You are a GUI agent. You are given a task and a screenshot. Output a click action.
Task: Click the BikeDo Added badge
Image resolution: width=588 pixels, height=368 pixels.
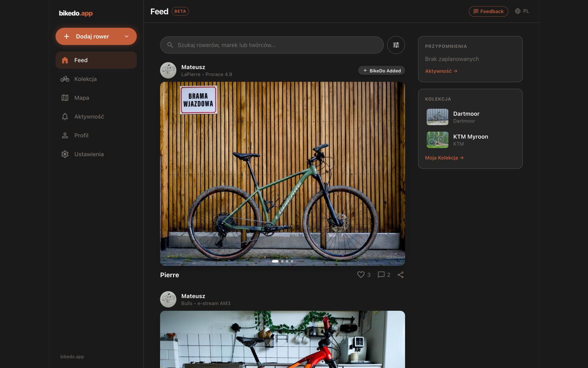click(x=381, y=71)
